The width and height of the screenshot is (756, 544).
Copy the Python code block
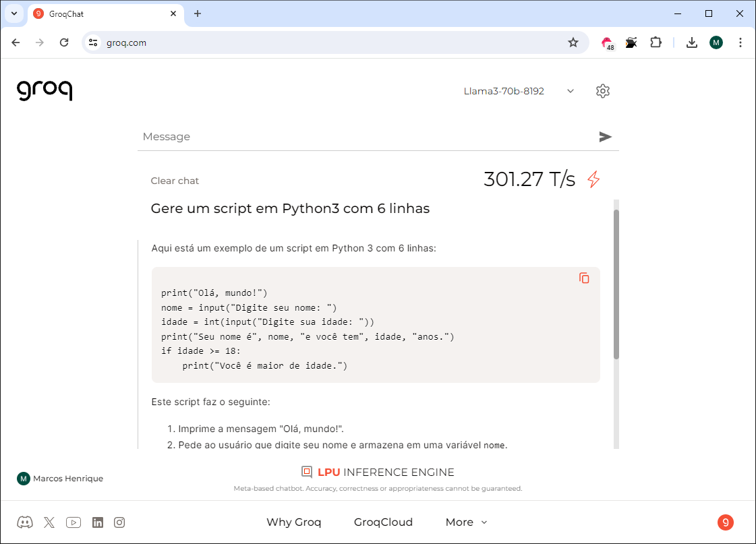[584, 278]
